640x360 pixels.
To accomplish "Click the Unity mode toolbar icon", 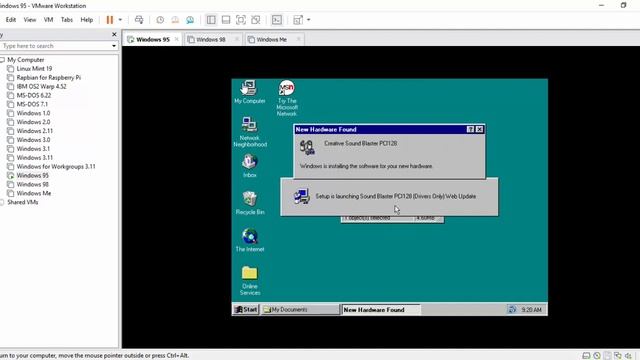I will [256, 20].
